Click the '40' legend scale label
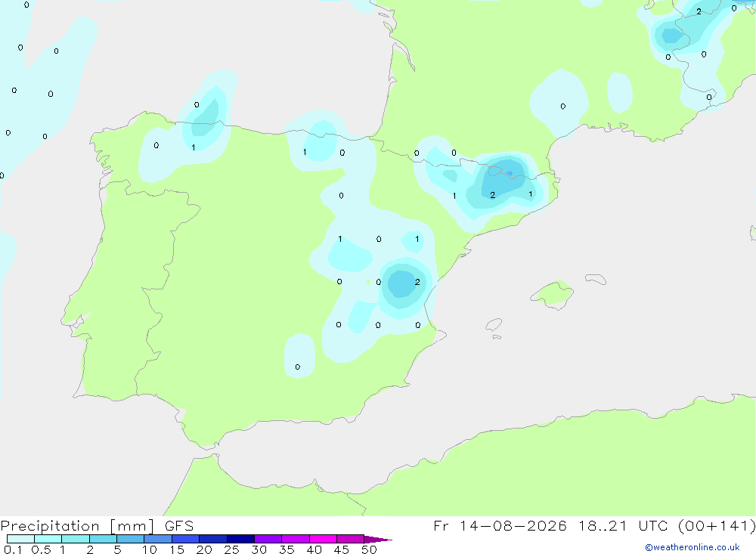Image resolution: width=756 pixels, height=554 pixels. [314, 549]
